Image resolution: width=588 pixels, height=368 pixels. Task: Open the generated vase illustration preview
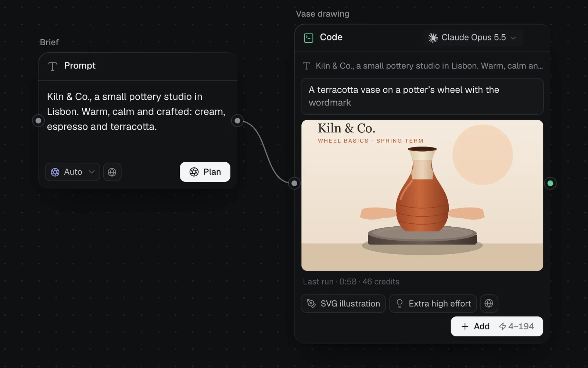click(422, 195)
